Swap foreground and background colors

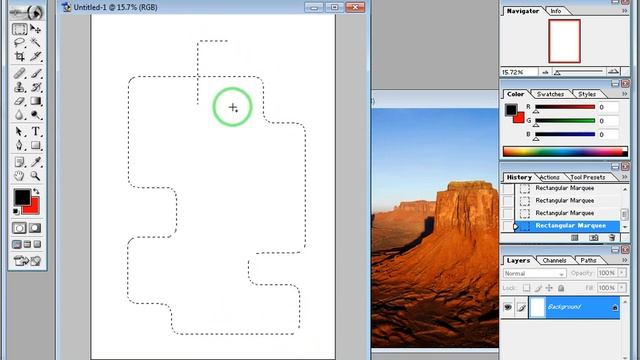tap(36, 191)
